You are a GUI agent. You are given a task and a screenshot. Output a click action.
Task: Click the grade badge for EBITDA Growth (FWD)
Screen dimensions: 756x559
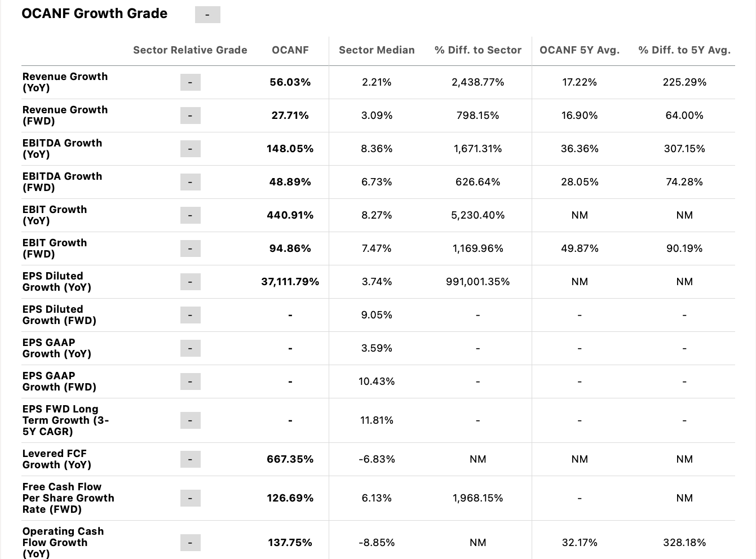191,182
